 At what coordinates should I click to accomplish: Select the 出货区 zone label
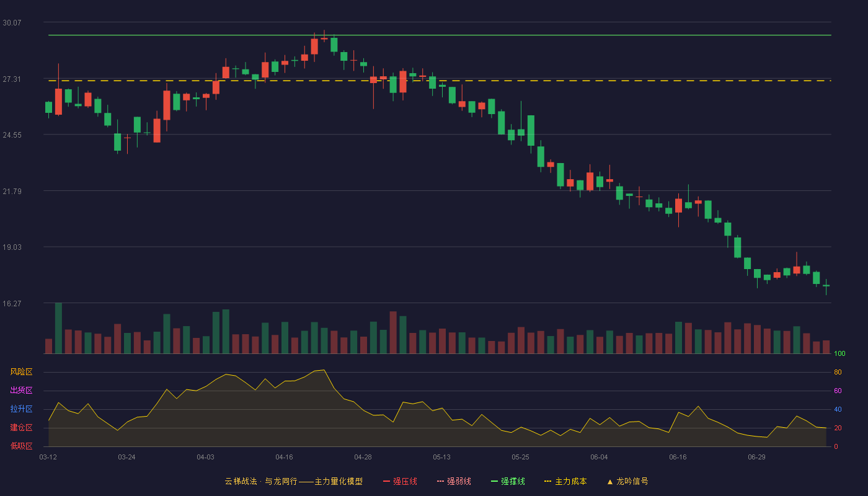click(21, 391)
